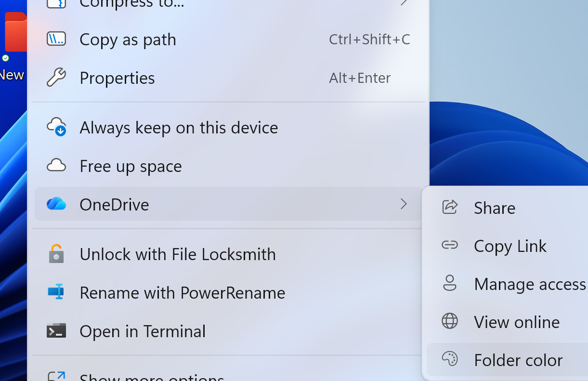Select the red folder on the desktop
This screenshot has width=588, height=381.
(x=16, y=32)
